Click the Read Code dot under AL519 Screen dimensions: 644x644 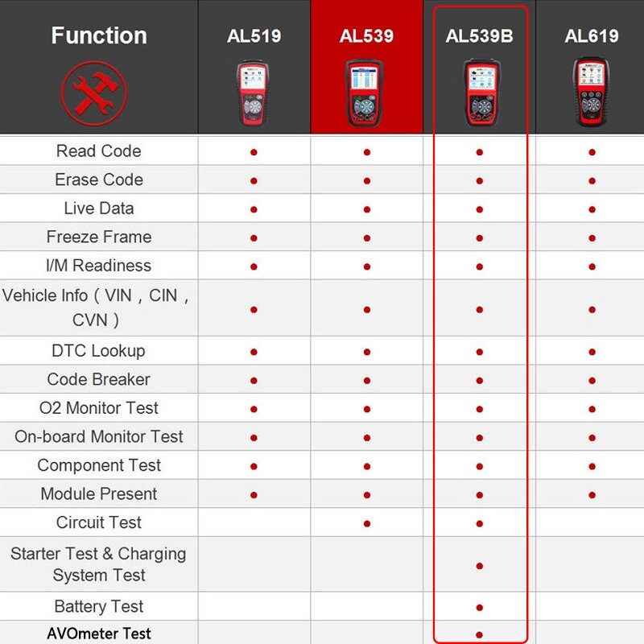tap(254, 152)
